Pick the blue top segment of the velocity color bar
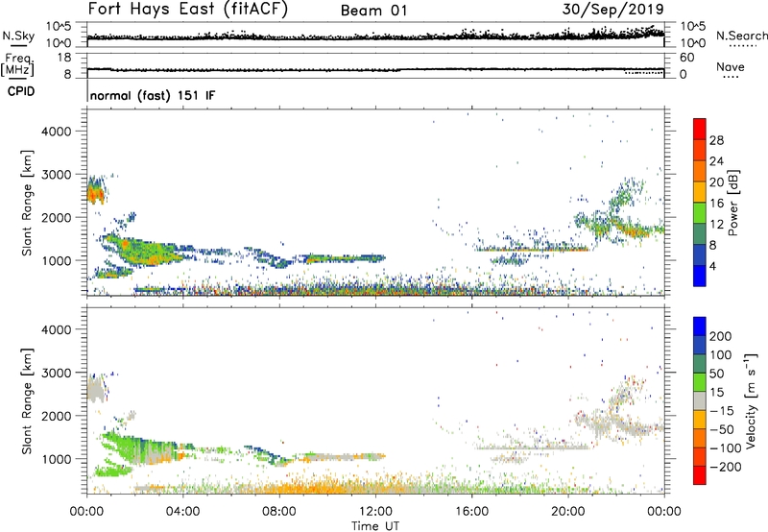Viewport: 768px width, 532px height. (700, 326)
